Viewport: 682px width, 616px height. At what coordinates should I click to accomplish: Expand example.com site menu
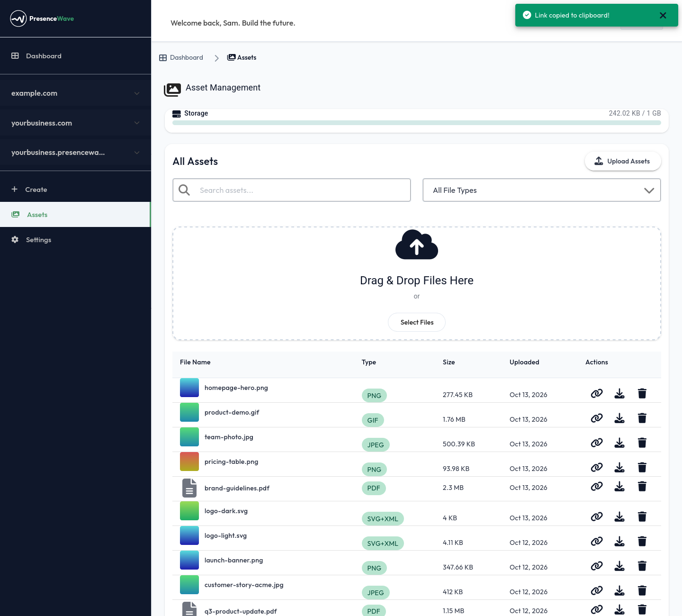[76, 93]
